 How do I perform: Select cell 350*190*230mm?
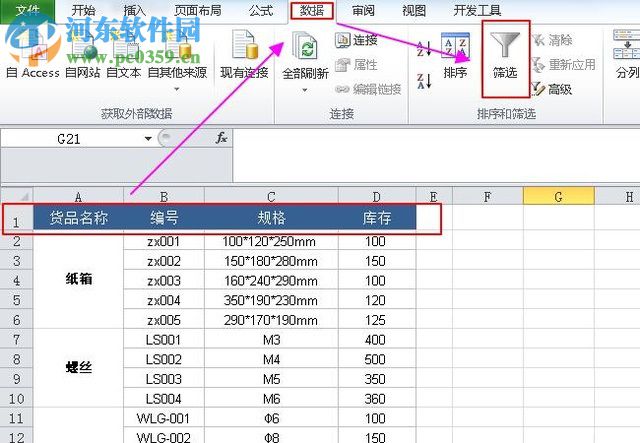[271, 300]
